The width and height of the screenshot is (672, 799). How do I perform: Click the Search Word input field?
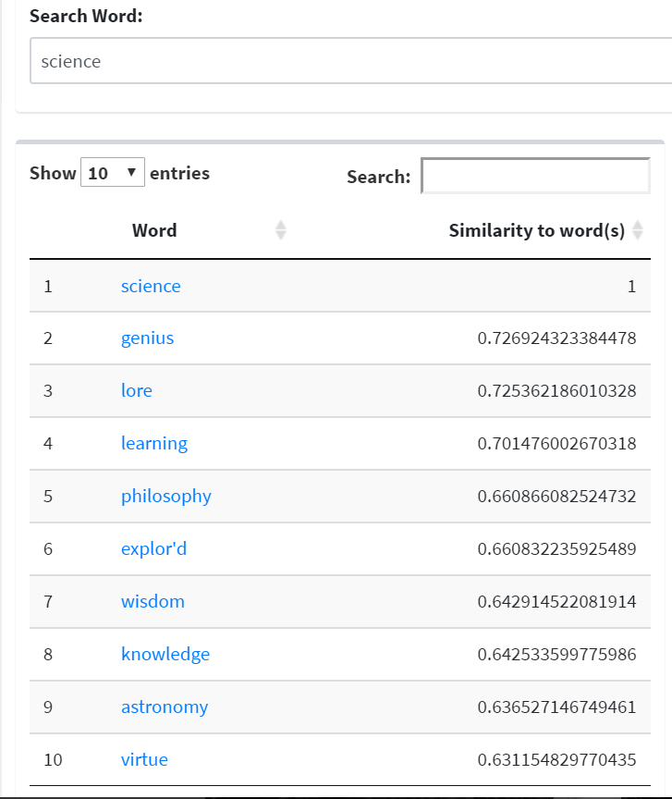(x=351, y=62)
